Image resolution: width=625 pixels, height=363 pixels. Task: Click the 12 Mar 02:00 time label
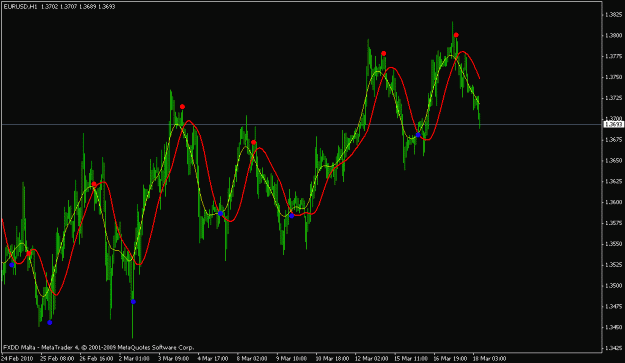371,359
